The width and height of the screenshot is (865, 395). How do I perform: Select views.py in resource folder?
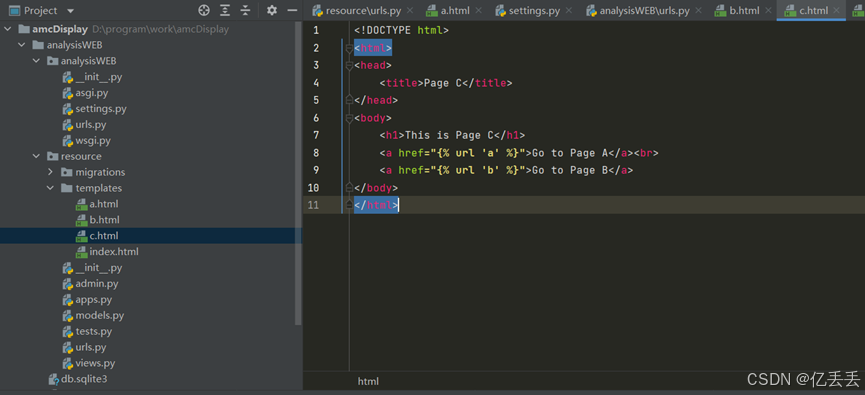(x=95, y=364)
